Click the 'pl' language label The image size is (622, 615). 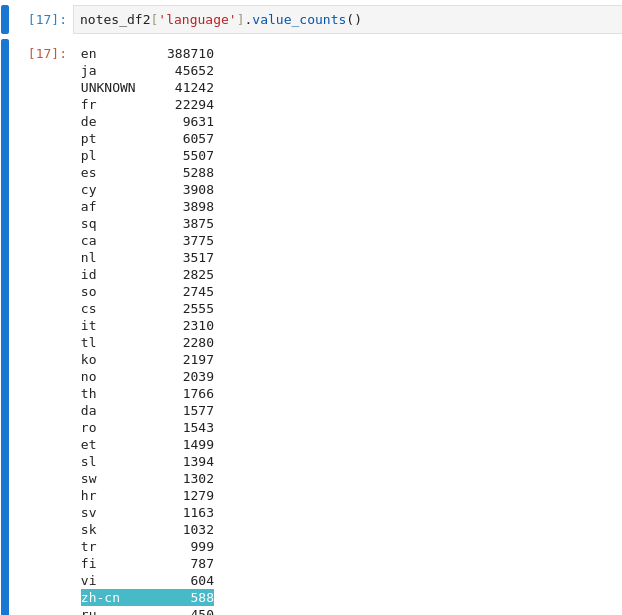[88, 156]
